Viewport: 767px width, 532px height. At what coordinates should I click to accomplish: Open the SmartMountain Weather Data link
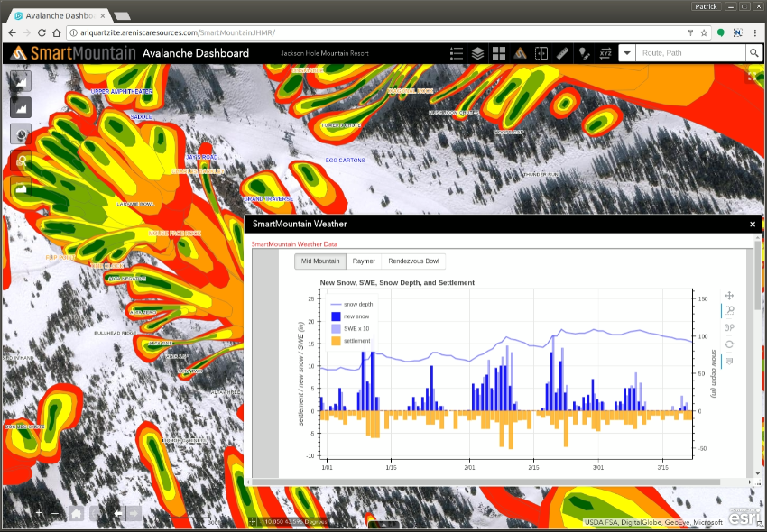click(294, 244)
